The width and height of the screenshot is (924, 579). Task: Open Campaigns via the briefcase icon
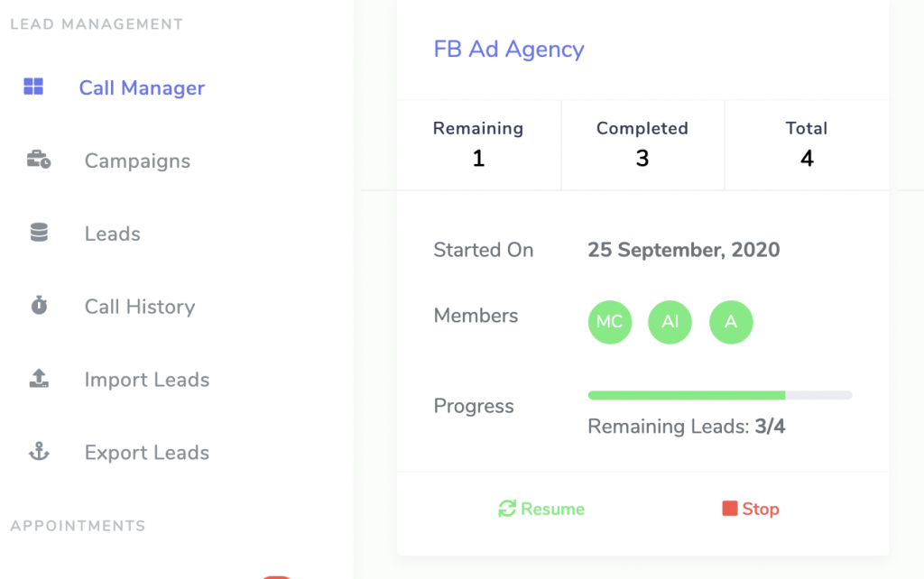40,160
